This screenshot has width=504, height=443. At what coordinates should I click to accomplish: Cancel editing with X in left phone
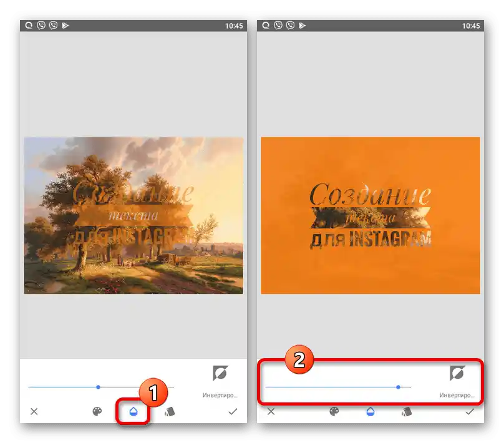tap(34, 412)
